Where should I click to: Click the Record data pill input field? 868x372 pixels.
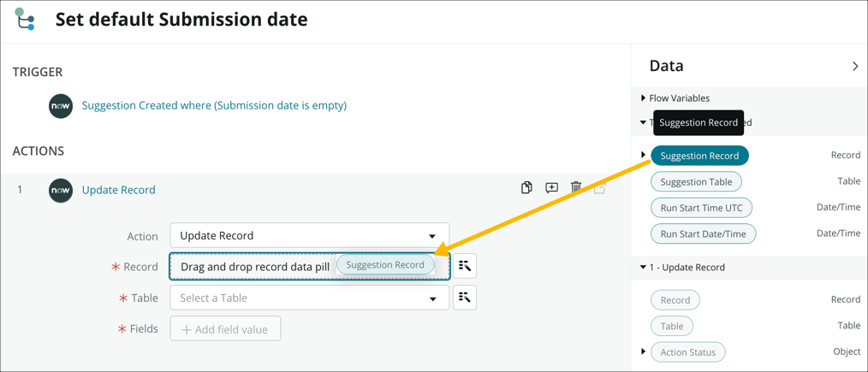point(255,267)
